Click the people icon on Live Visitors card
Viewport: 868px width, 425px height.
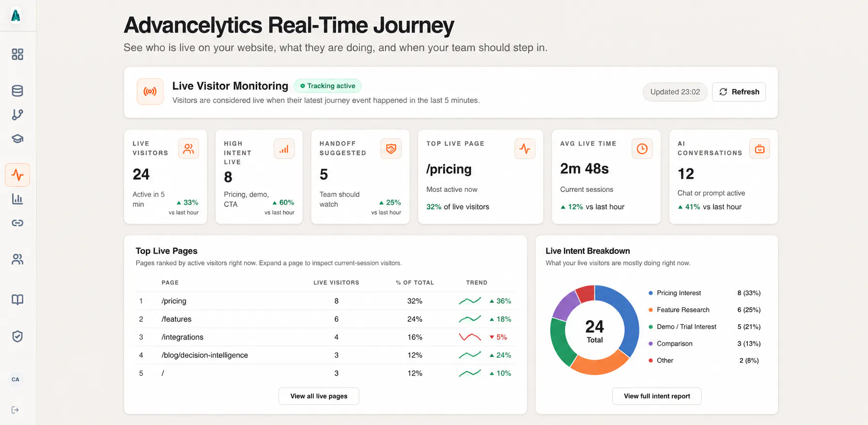tap(189, 149)
